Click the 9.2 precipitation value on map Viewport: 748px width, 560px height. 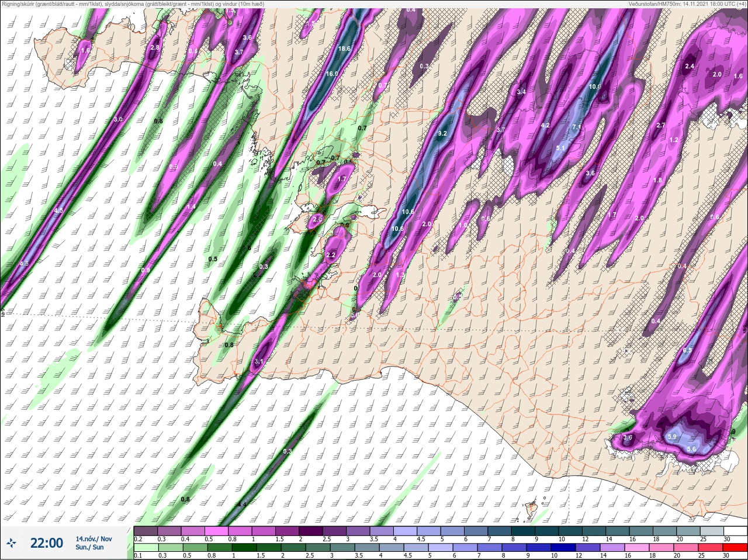click(442, 133)
